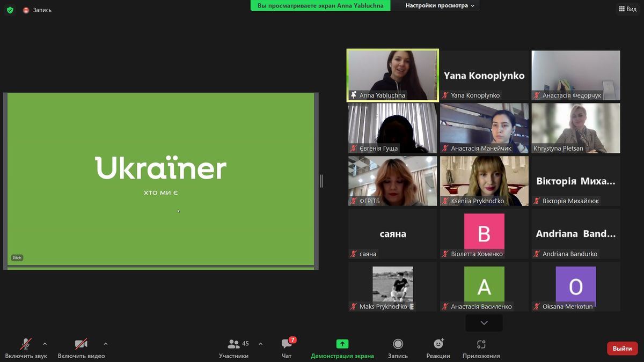Expand audio options arrow beside microphone
Image resolution: width=644 pixels, height=362 pixels.
click(45, 344)
